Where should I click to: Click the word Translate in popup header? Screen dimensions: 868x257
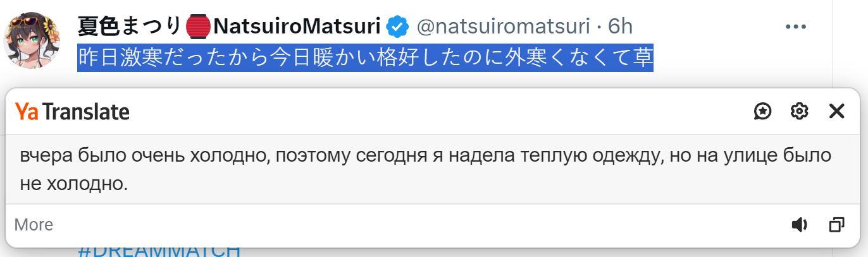(x=86, y=112)
